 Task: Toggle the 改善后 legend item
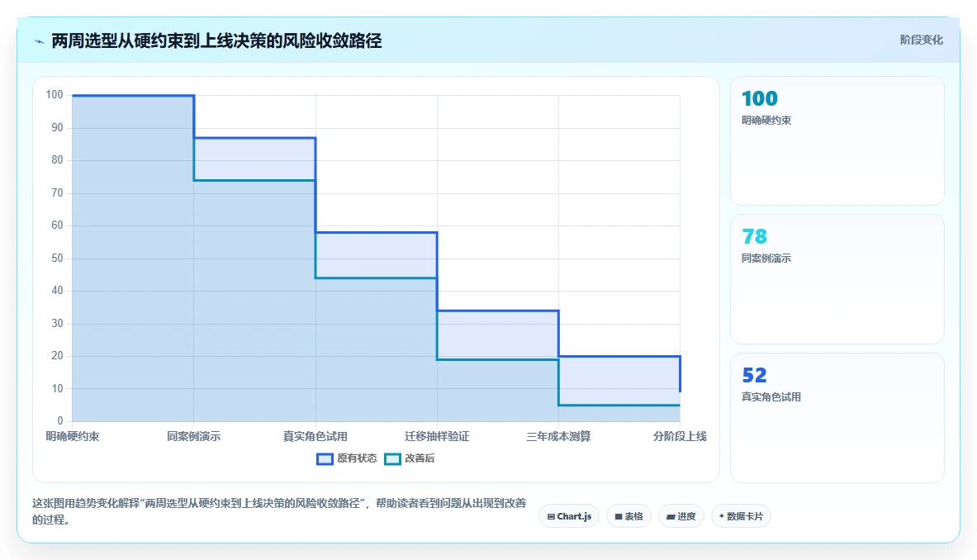[x=410, y=458]
